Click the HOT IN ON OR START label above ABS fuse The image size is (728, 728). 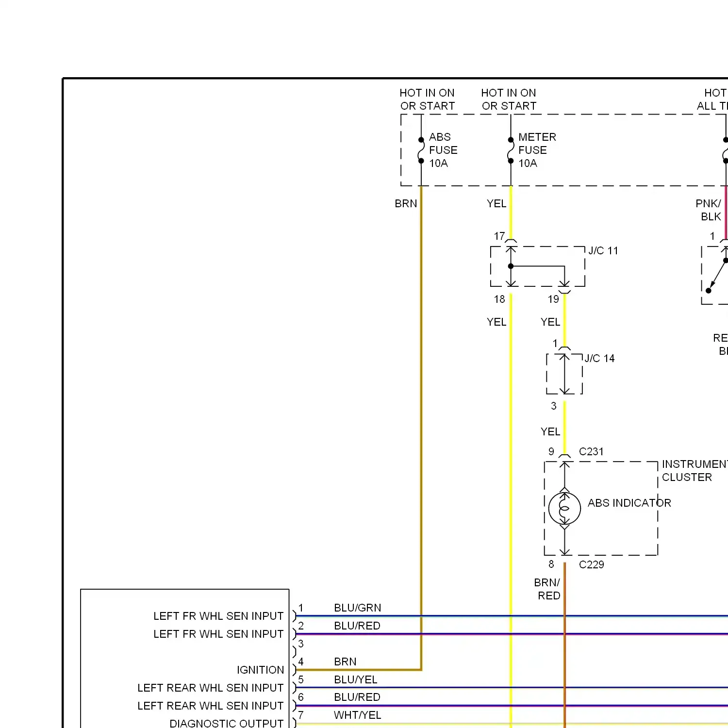[427, 99]
